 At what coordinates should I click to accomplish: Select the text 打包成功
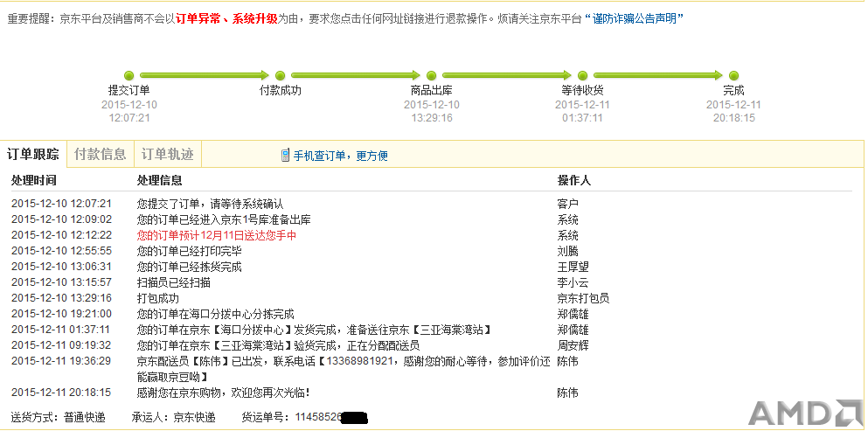[158, 298]
